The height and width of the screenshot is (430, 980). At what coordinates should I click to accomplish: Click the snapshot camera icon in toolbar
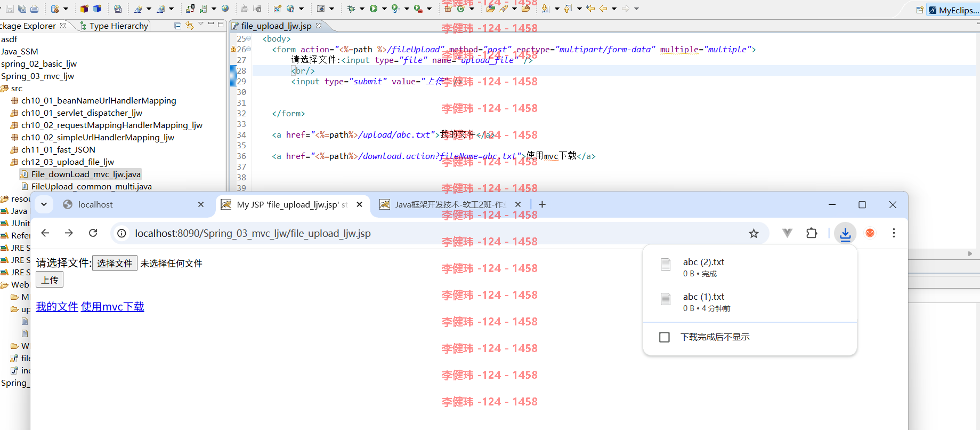321,9
